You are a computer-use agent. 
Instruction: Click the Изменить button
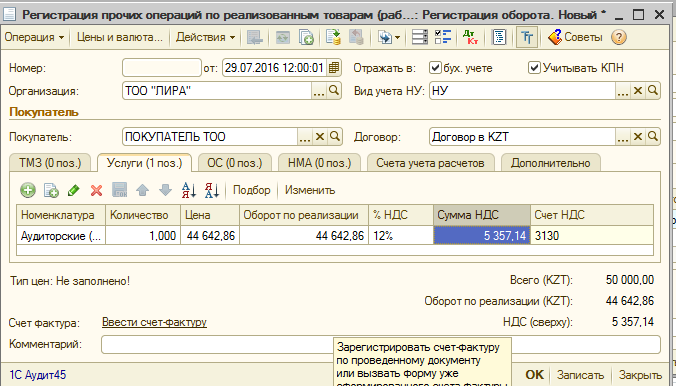click(310, 190)
